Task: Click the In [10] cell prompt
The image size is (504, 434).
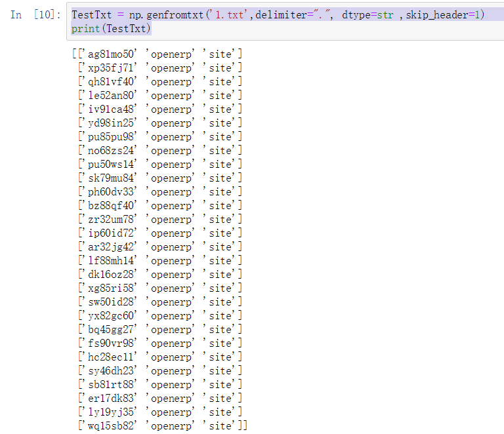Action: [35, 15]
